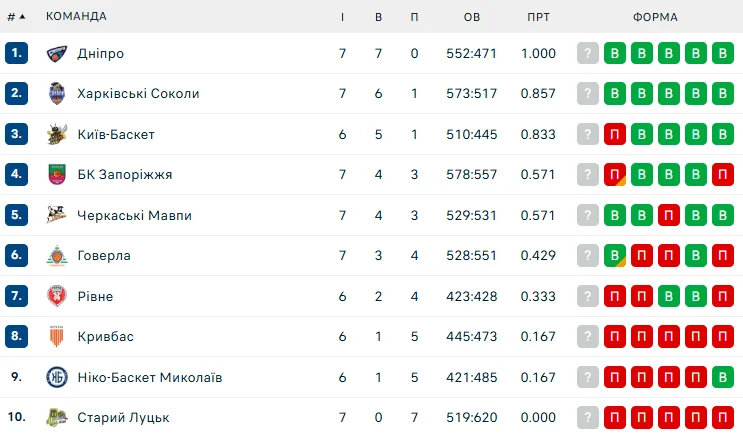Click Дніпро's gray question mark form badge
743x436 pixels.
(587, 53)
